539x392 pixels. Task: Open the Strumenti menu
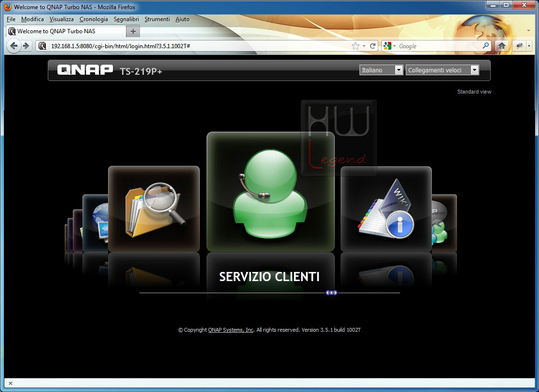click(x=157, y=19)
